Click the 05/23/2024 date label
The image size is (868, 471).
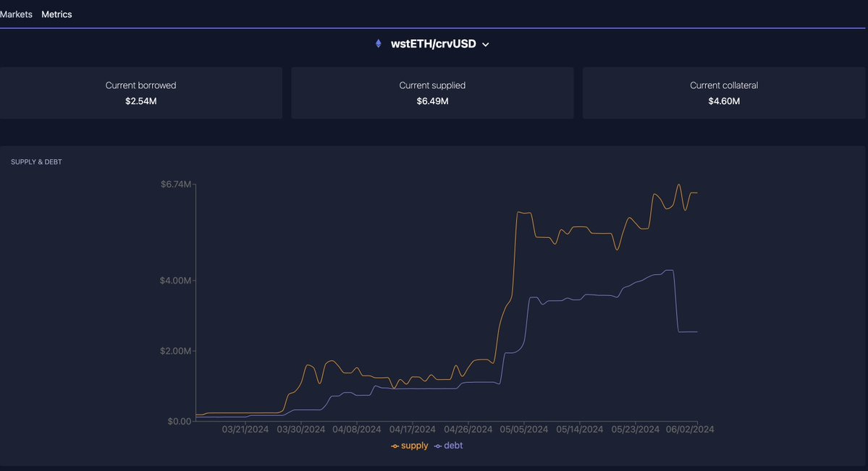point(636,429)
